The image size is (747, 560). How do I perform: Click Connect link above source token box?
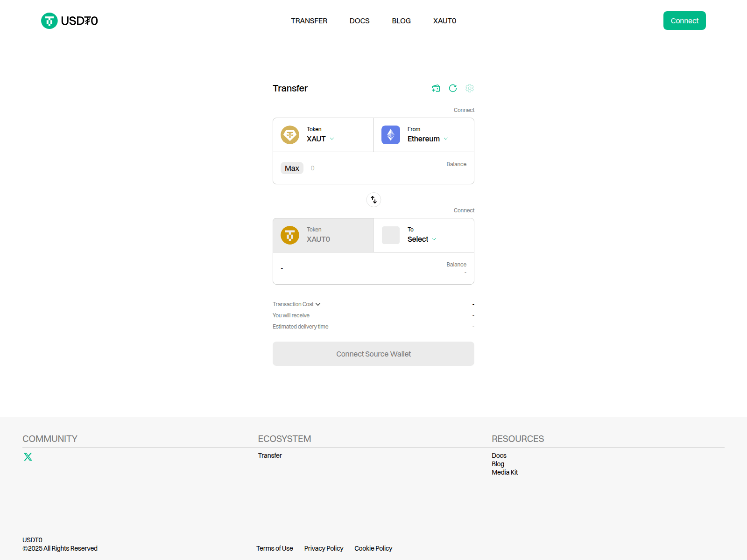coord(464,110)
